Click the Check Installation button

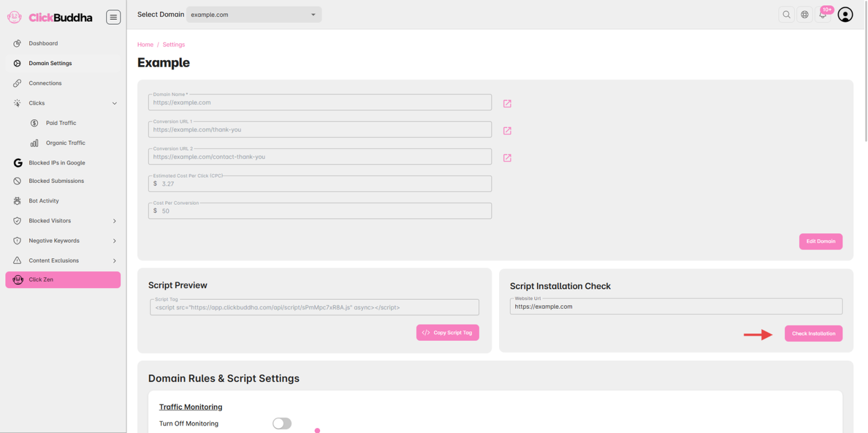(x=813, y=334)
